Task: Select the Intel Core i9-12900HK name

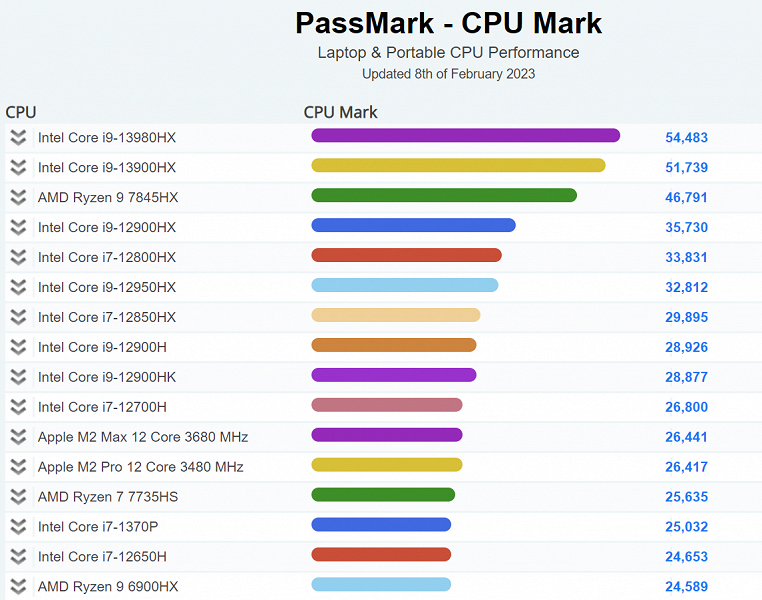Action: (107, 377)
